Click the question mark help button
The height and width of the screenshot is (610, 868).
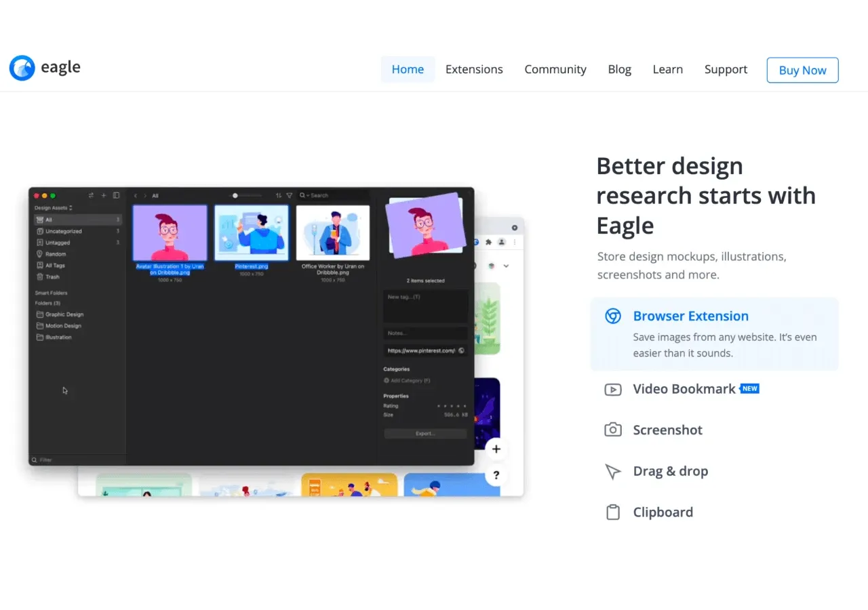click(x=496, y=476)
